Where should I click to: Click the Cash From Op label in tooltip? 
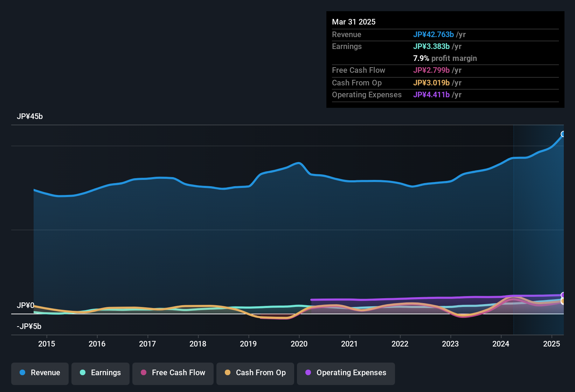[x=357, y=83]
